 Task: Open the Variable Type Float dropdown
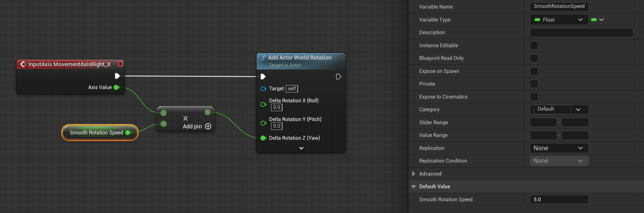click(559, 20)
